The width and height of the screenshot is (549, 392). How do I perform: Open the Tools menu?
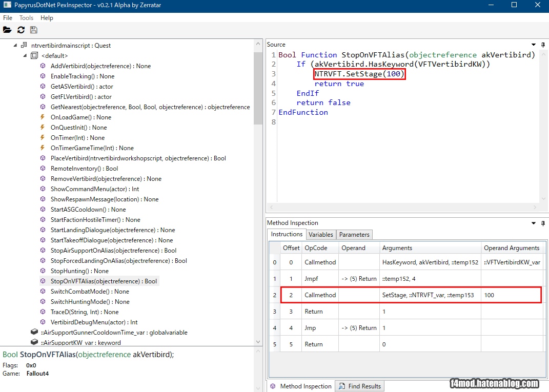26,18
